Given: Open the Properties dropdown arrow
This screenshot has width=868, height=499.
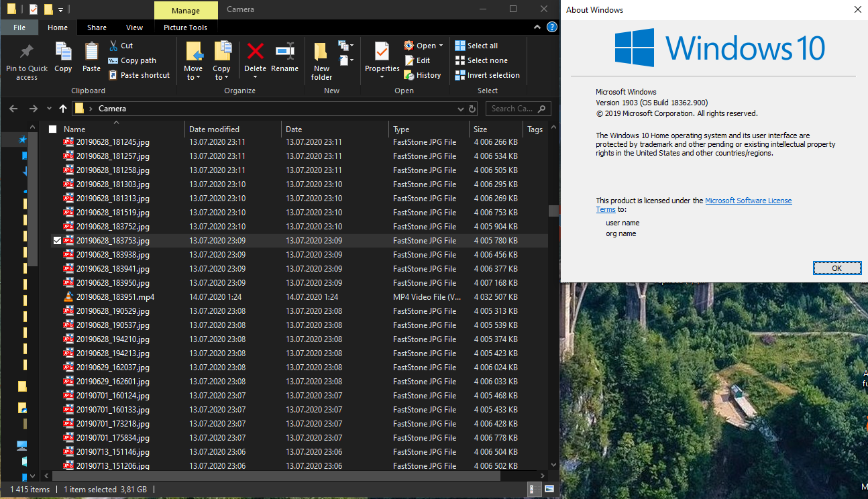Looking at the screenshot, I should click(382, 77).
